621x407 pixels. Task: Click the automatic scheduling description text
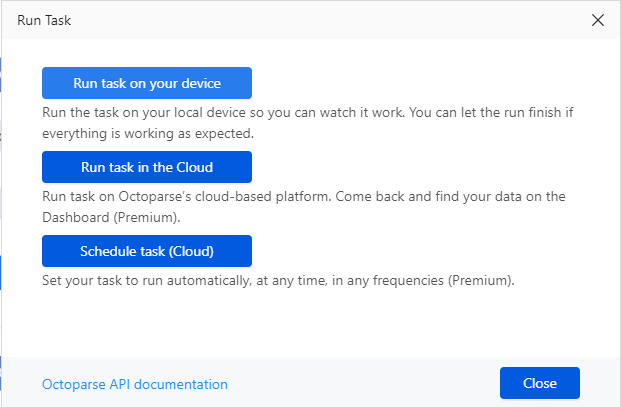click(278, 281)
